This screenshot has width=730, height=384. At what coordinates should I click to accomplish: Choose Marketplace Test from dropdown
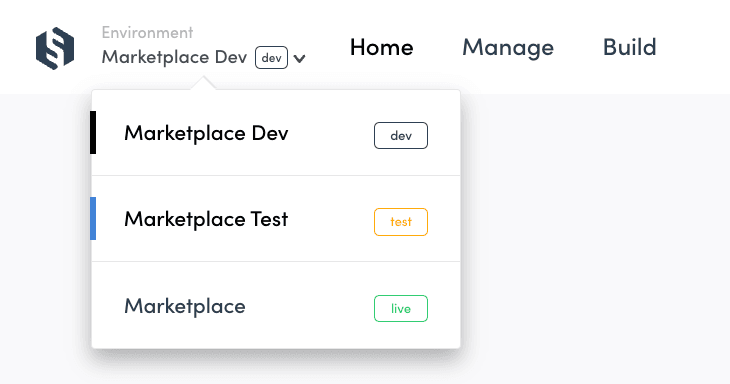click(276, 219)
